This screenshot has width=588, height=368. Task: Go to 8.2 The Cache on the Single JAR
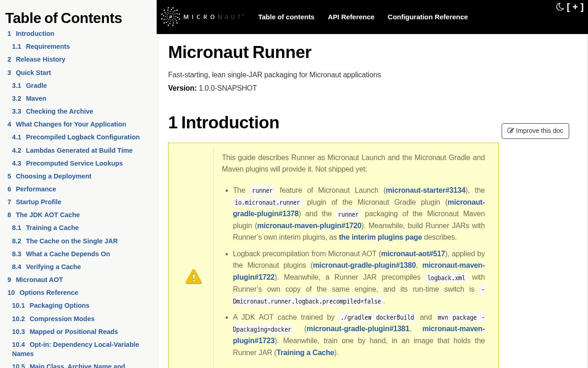click(65, 241)
